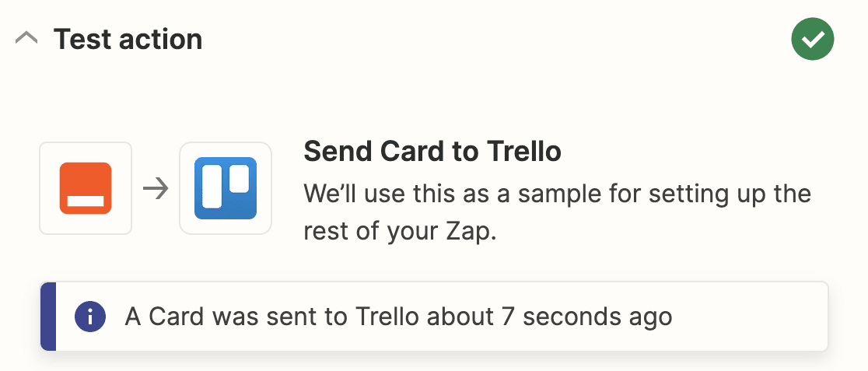Viewport: 868px width, 371px height.
Task: Click the Trello logo icon
Action: pos(226,188)
